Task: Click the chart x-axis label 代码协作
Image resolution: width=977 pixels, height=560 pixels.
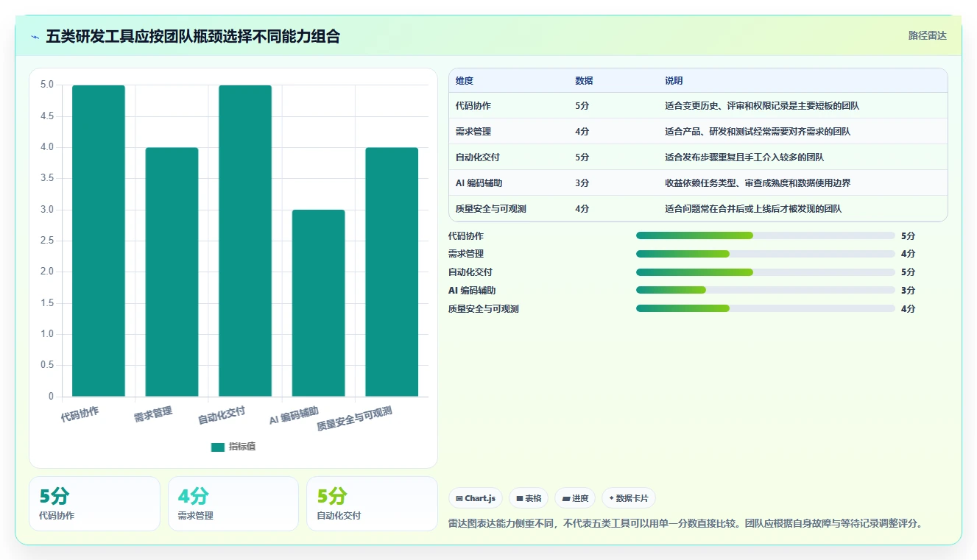Action: [80, 414]
